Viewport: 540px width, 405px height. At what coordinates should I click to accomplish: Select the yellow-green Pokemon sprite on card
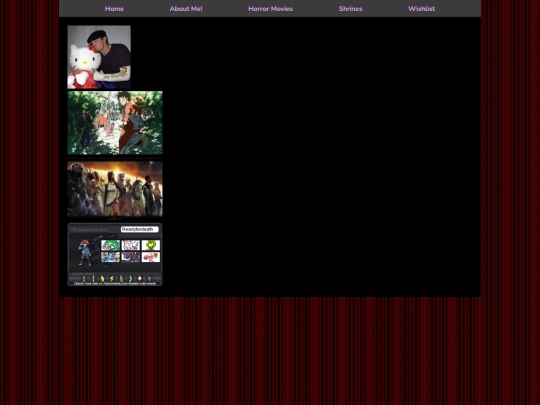point(151,245)
